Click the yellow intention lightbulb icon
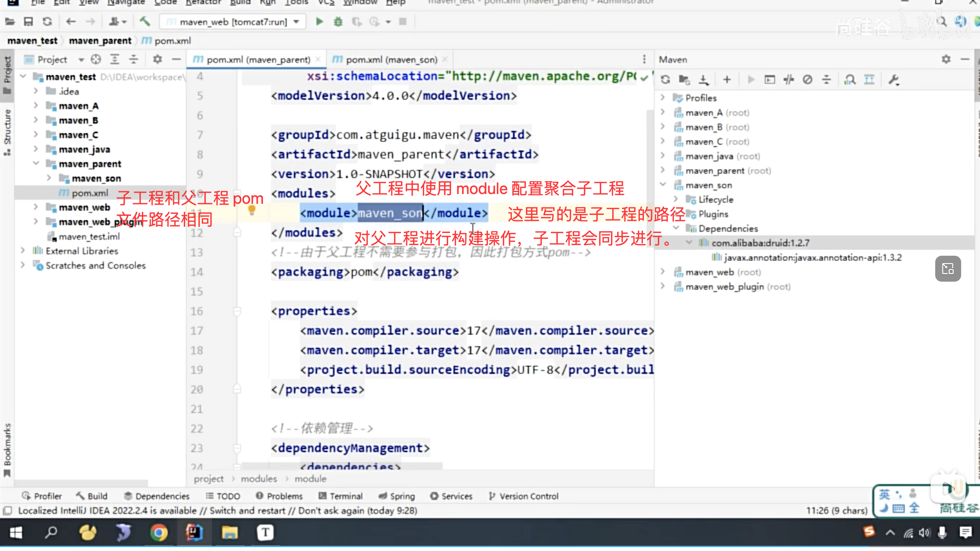This screenshot has width=980, height=551. pos(251,210)
